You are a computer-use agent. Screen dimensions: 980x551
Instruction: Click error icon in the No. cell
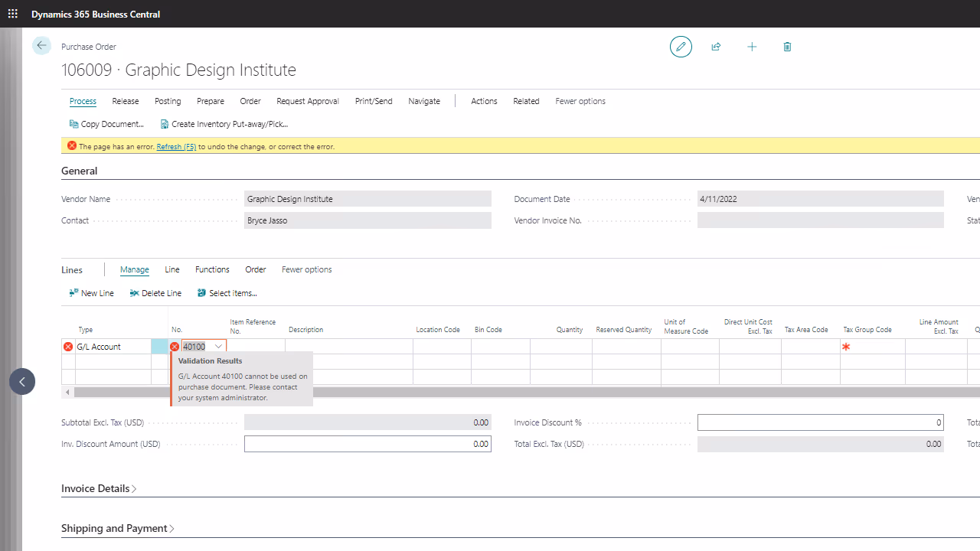[175, 347]
